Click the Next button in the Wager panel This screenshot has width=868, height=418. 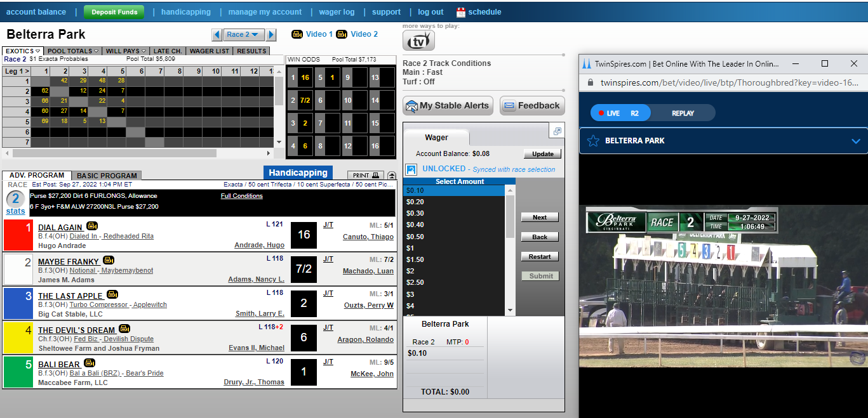coord(540,218)
